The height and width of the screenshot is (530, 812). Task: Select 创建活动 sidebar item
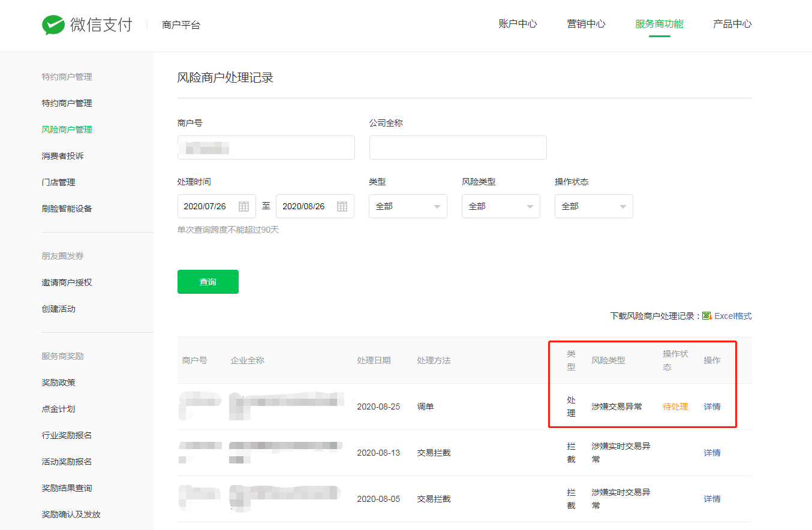[58, 309]
